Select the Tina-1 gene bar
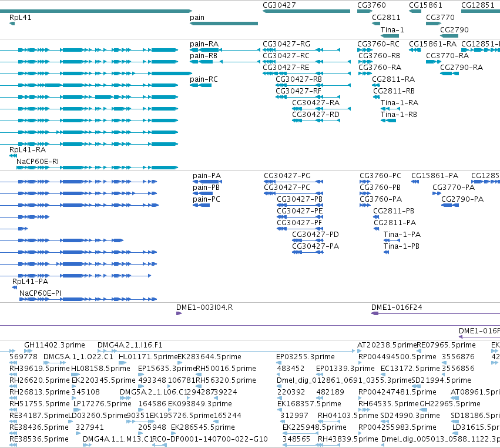Viewport: 500px width, 448px height. pyautogui.click(x=390, y=35)
